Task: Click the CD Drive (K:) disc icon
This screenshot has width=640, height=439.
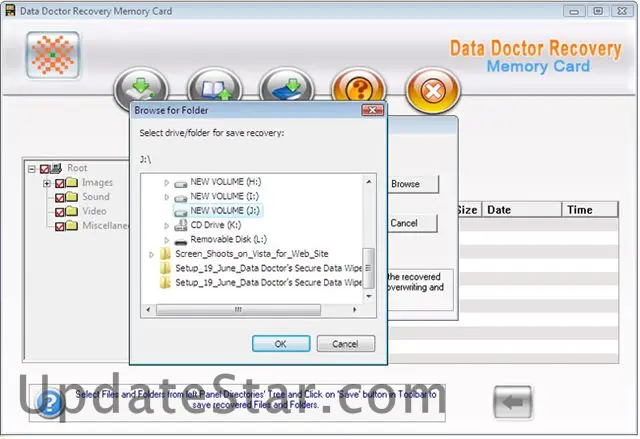Action: (180, 225)
